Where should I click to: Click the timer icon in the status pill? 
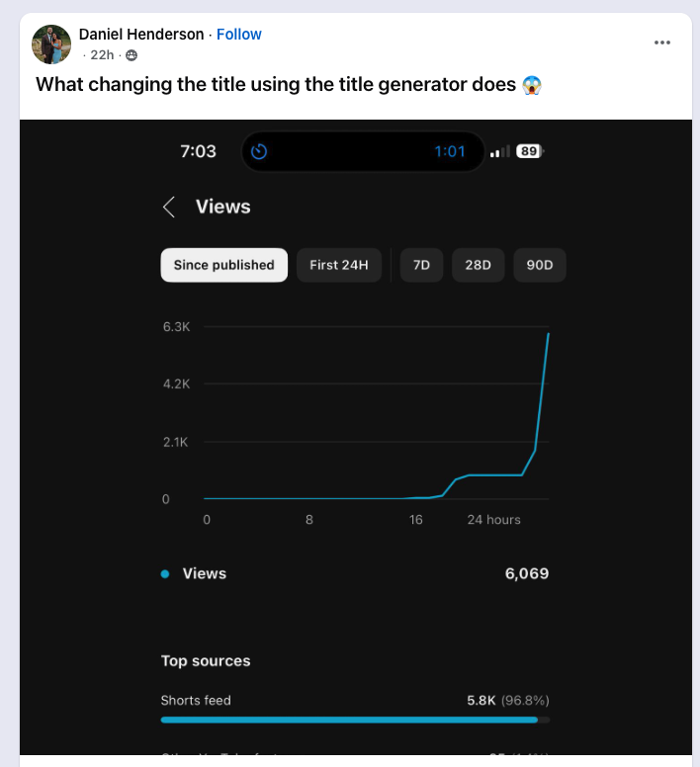pos(259,151)
